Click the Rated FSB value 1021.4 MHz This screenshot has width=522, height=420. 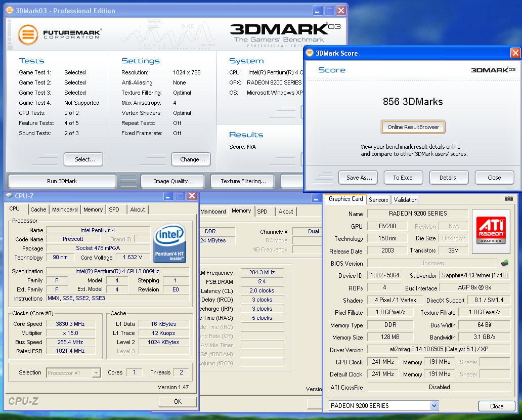tap(71, 351)
